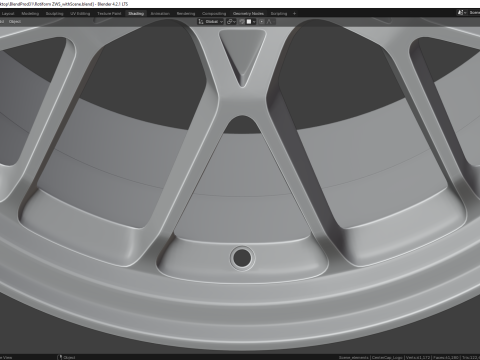Click the CenterCap_Logo name in status bar
Viewport: 480px width, 360px height.
click(387, 357)
